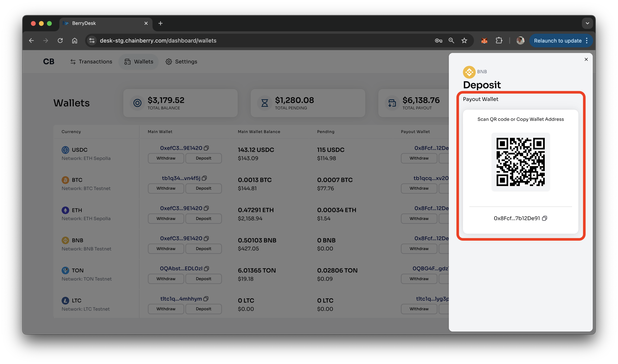Copy payout wallet address in Deposit panel

click(544, 218)
